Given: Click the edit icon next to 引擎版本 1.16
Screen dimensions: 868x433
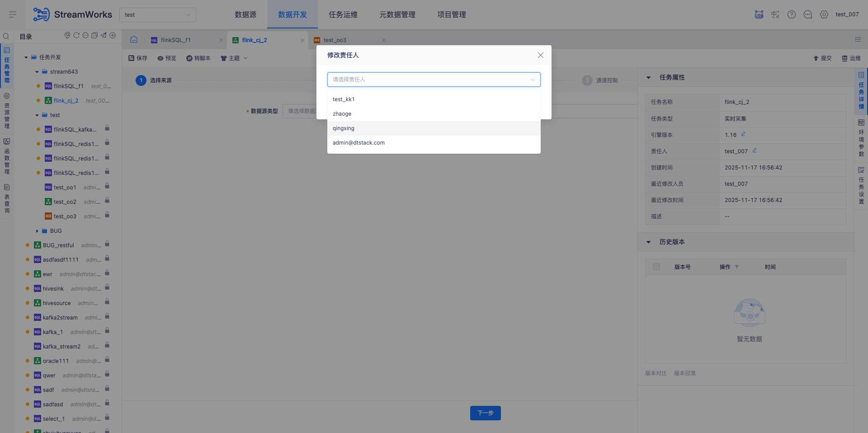Looking at the screenshot, I should [743, 134].
